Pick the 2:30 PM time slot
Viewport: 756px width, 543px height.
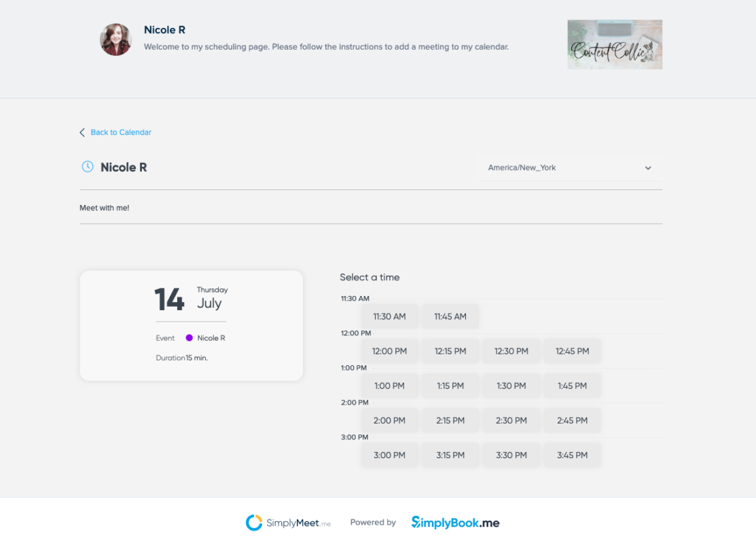(511, 421)
